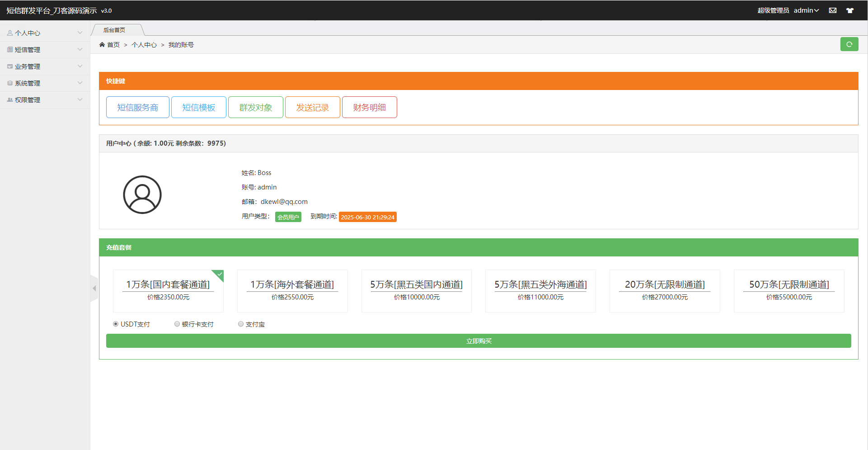This screenshot has height=450, width=868.
Task: Select 支付宝 payment option
Action: (240, 324)
